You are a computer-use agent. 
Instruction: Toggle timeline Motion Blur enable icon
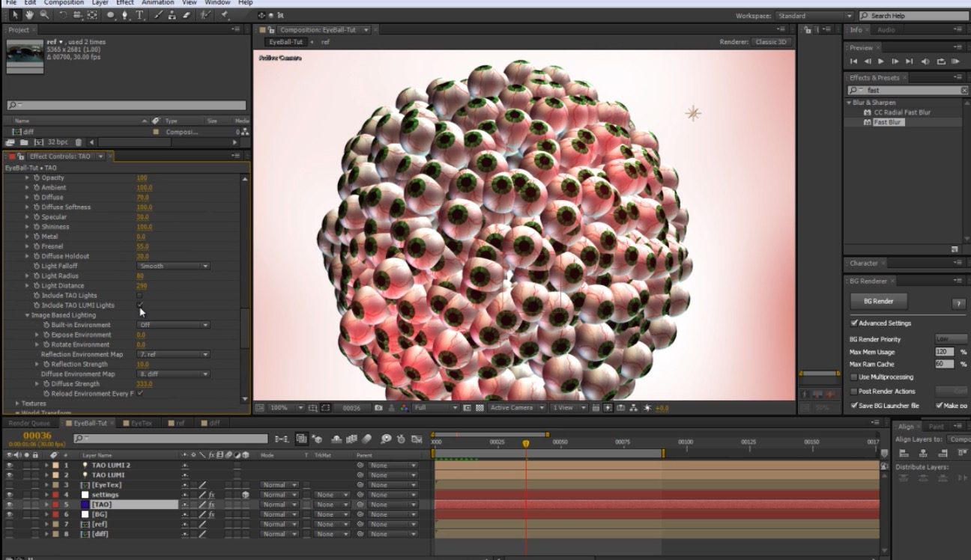click(x=367, y=439)
